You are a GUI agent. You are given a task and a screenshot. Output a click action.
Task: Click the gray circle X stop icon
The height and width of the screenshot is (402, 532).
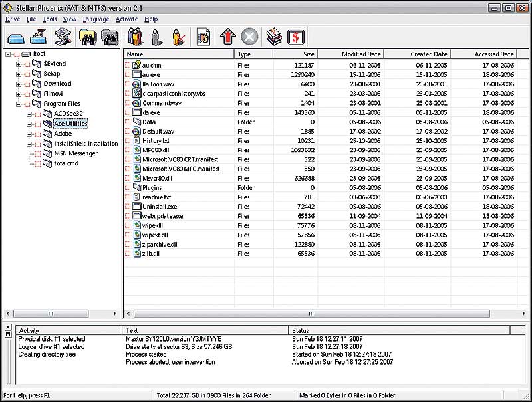point(249,37)
